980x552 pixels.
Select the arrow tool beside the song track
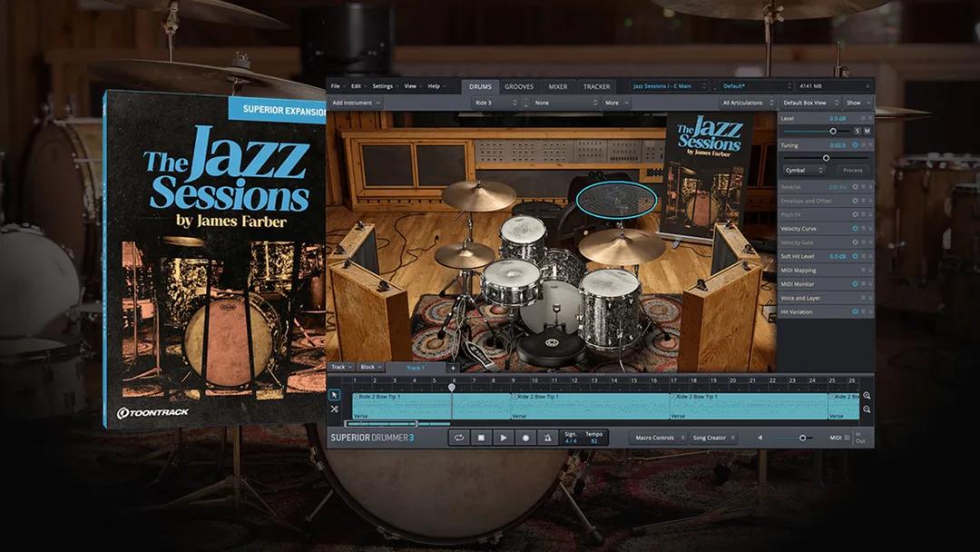(x=335, y=395)
